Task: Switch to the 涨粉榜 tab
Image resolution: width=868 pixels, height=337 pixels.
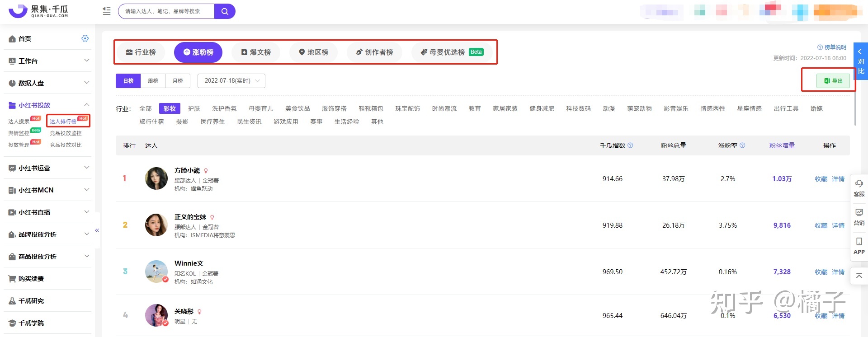Action: (198, 52)
